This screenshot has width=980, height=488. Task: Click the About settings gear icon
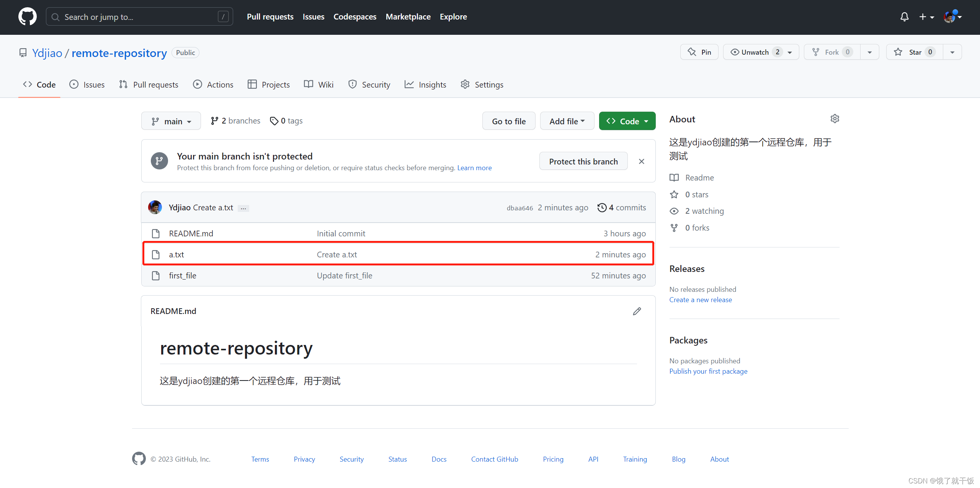[835, 119]
